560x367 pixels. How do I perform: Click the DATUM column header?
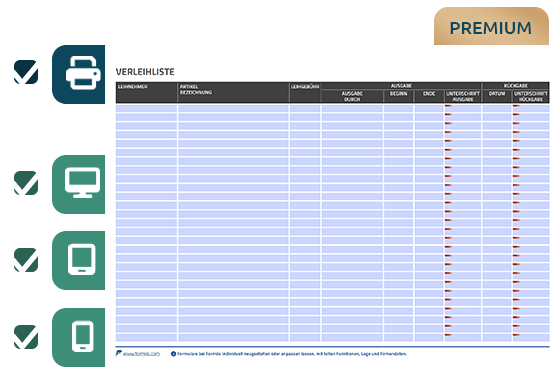497,96
